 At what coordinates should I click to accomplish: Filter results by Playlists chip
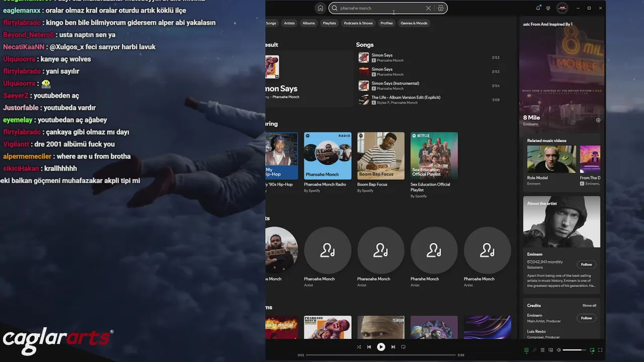[x=330, y=23]
